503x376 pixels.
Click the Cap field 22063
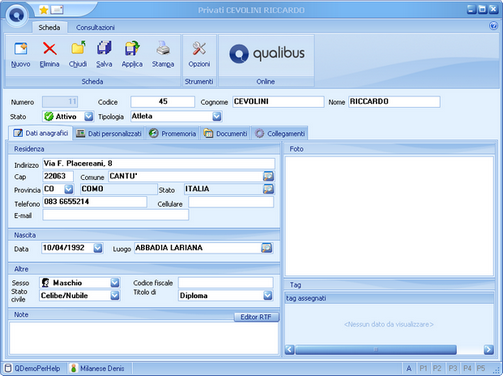58,176
